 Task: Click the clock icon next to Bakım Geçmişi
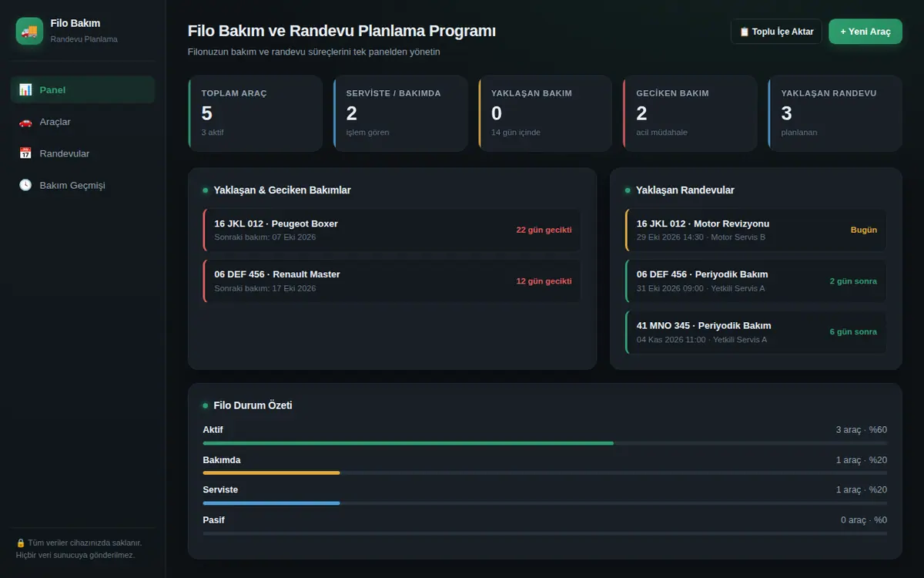(25, 185)
